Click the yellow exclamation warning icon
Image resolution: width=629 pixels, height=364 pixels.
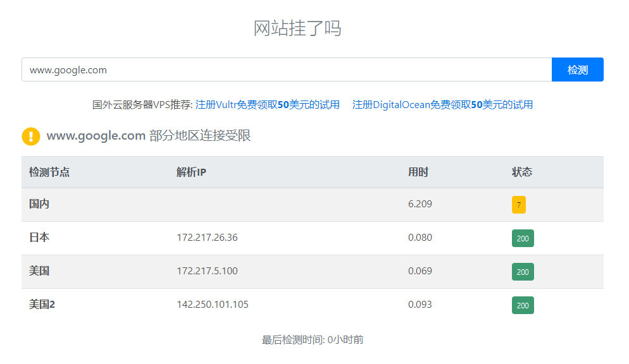31,136
